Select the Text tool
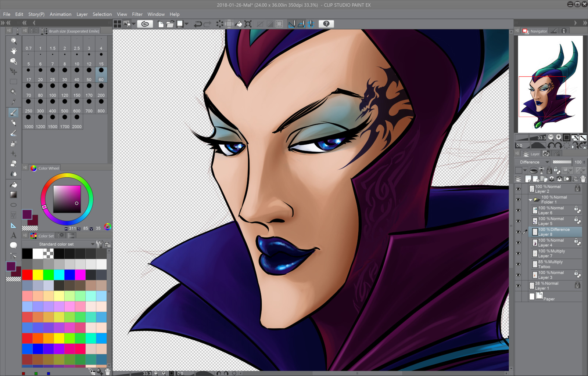Image resolution: width=588 pixels, height=376 pixels. (x=14, y=235)
